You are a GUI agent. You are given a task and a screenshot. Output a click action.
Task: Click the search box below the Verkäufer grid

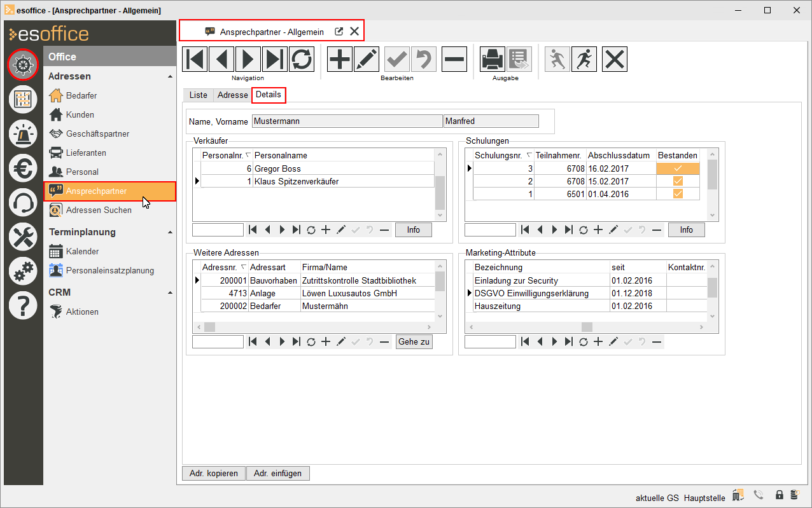pyautogui.click(x=218, y=230)
